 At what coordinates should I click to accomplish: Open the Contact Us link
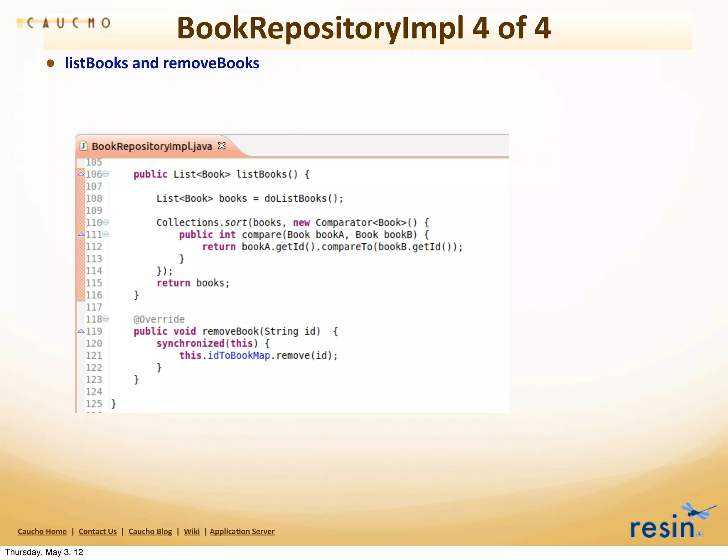[x=98, y=532]
